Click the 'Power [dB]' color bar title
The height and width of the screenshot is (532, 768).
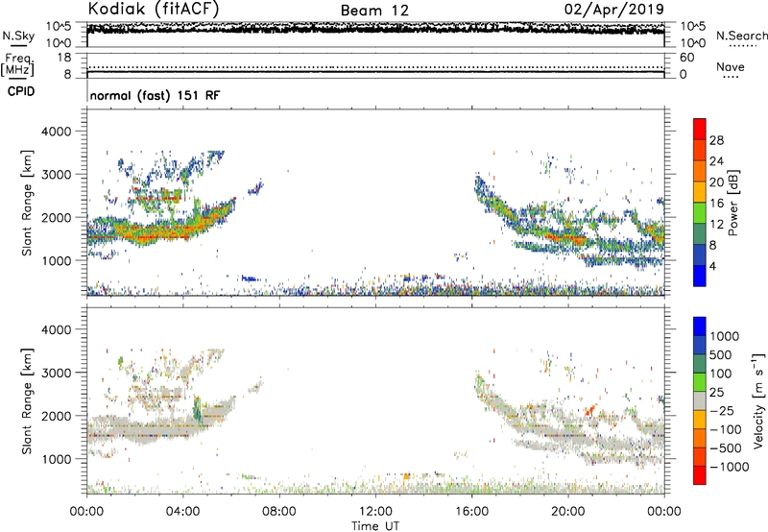click(x=732, y=203)
